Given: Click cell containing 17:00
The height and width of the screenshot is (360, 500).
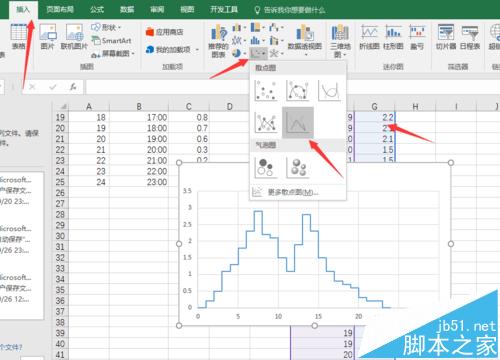Looking at the screenshot, I should click(139, 117).
